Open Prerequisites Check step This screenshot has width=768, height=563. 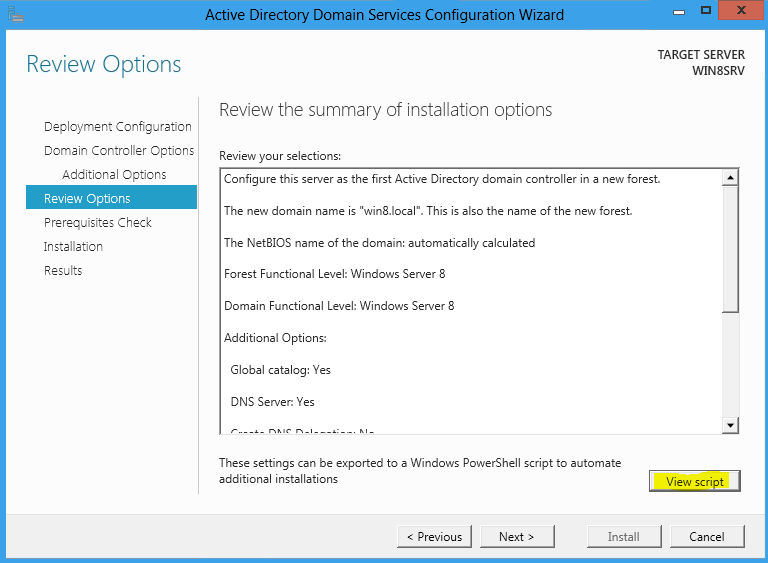coord(97,222)
